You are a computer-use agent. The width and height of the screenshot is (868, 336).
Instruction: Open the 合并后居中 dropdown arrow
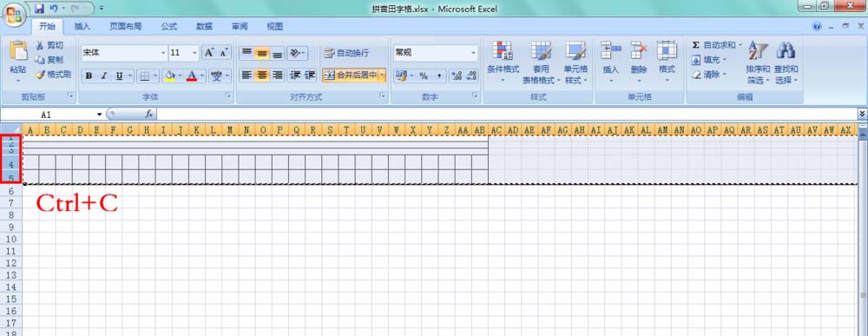click(383, 75)
